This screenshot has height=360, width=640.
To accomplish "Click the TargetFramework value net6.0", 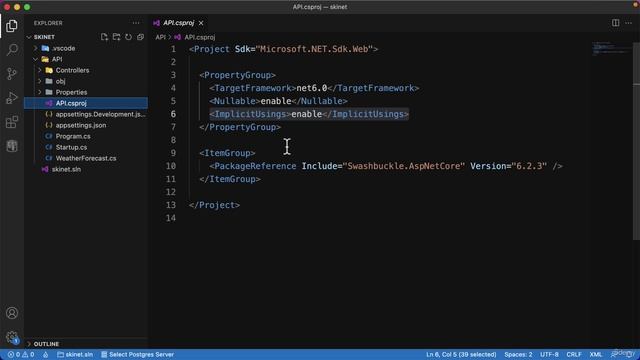I will point(311,88).
